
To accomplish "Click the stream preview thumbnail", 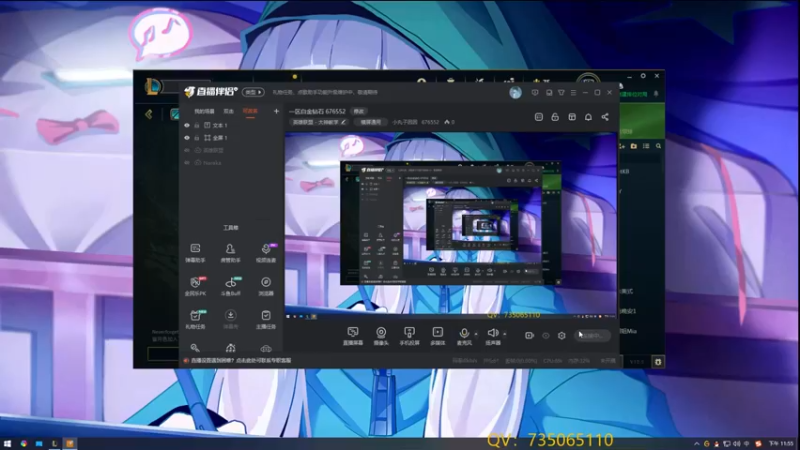I will click(451, 225).
